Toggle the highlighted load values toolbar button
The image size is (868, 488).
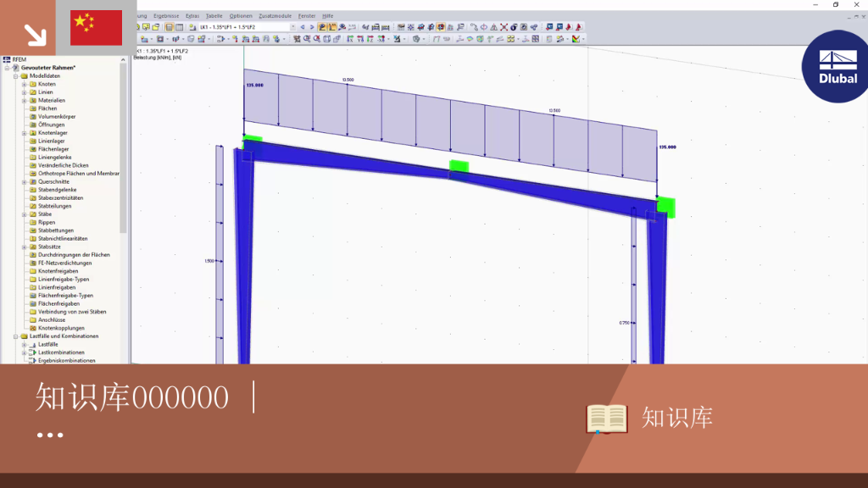[332, 27]
